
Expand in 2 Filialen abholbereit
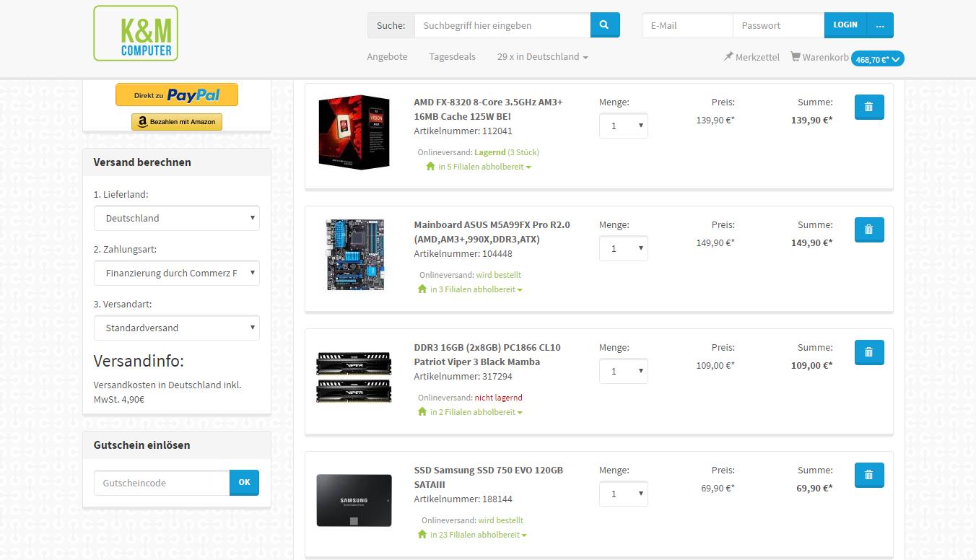(476, 412)
